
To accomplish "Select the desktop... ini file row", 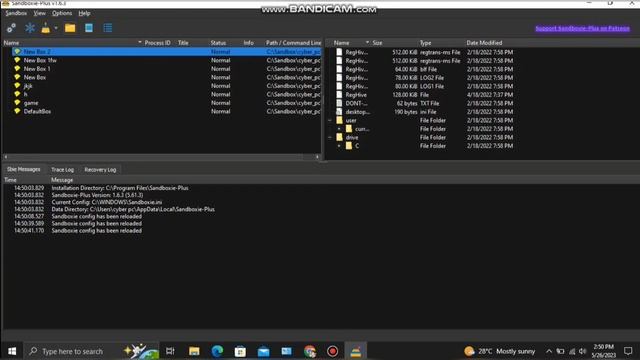I will (x=424, y=112).
